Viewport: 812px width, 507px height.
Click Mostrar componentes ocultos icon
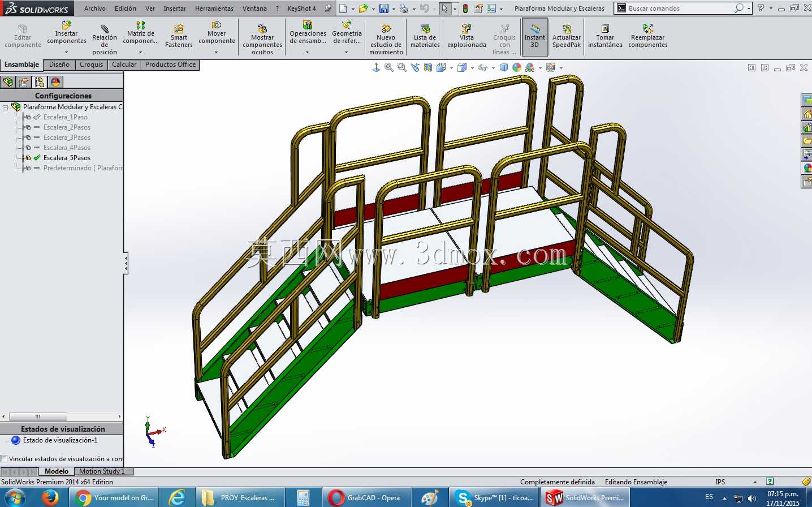point(262,29)
